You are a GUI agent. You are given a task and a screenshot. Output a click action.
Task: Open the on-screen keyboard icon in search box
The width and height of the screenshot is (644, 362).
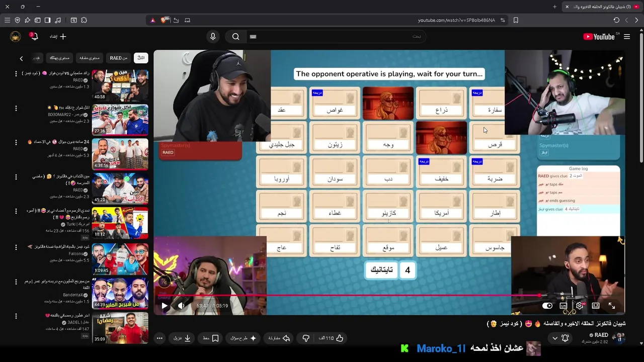tap(253, 36)
